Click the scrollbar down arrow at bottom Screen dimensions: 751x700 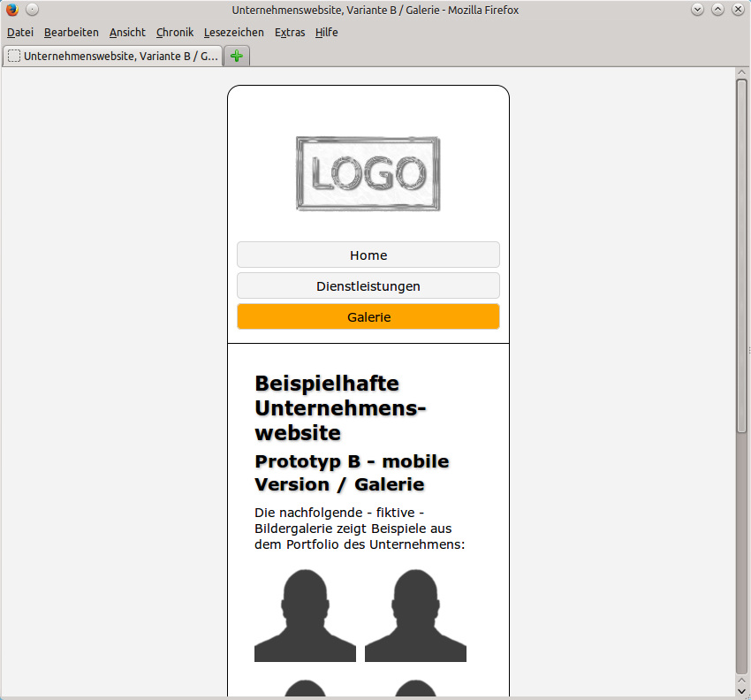click(x=741, y=691)
